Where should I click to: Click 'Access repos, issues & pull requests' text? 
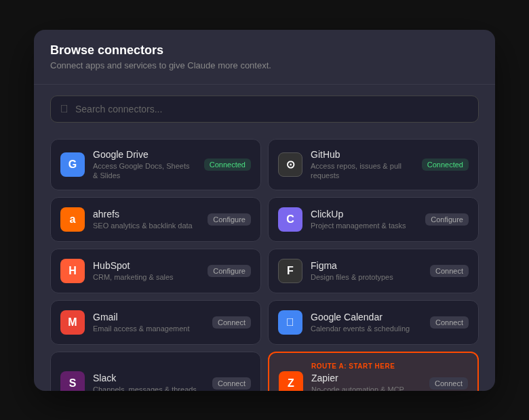pyautogui.click(x=356, y=171)
